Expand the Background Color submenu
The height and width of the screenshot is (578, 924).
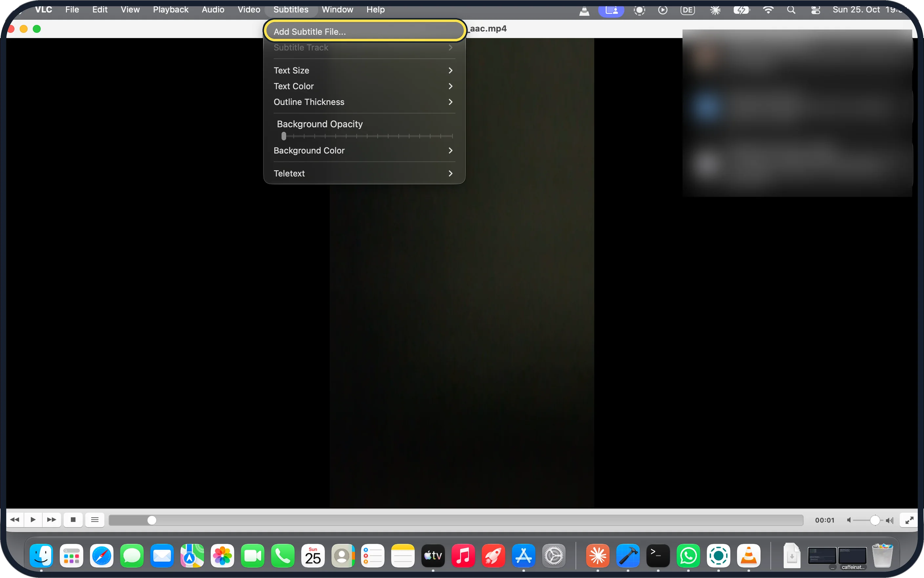click(x=364, y=151)
